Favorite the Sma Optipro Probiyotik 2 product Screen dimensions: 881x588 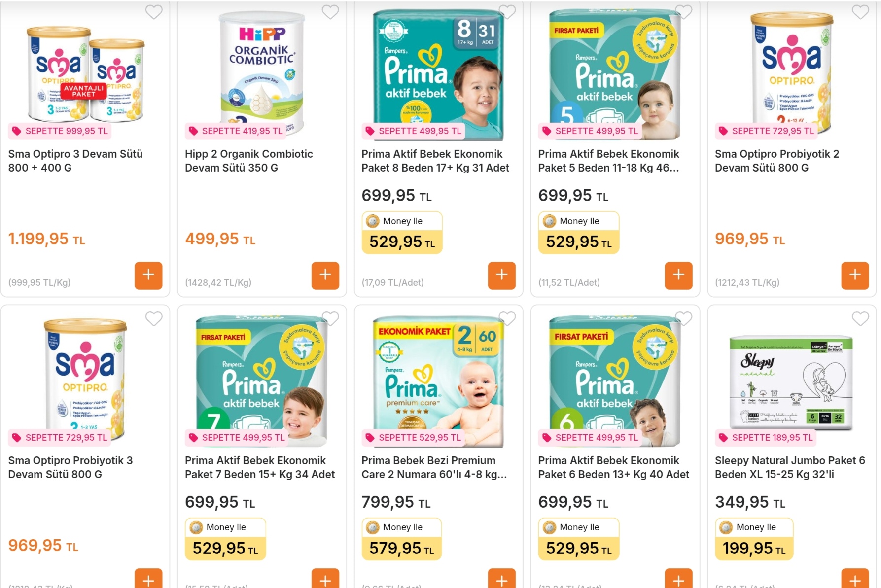[x=860, y=12]
